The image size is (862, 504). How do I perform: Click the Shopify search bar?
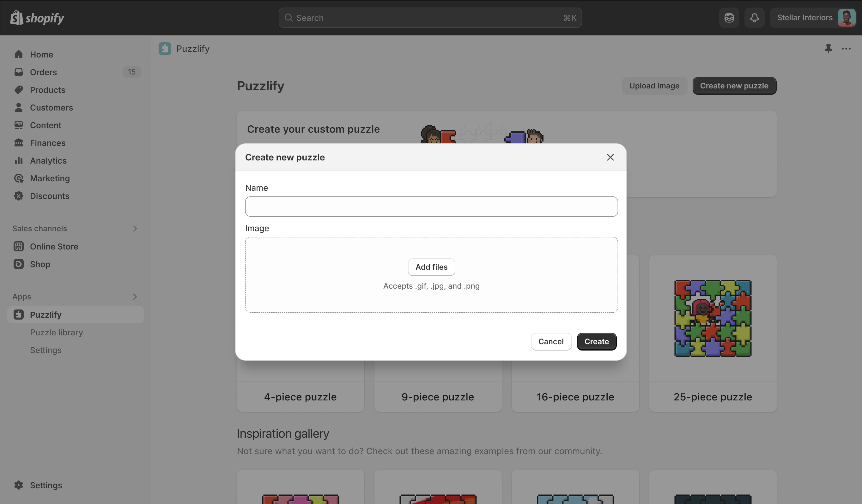tap(430, 18)
